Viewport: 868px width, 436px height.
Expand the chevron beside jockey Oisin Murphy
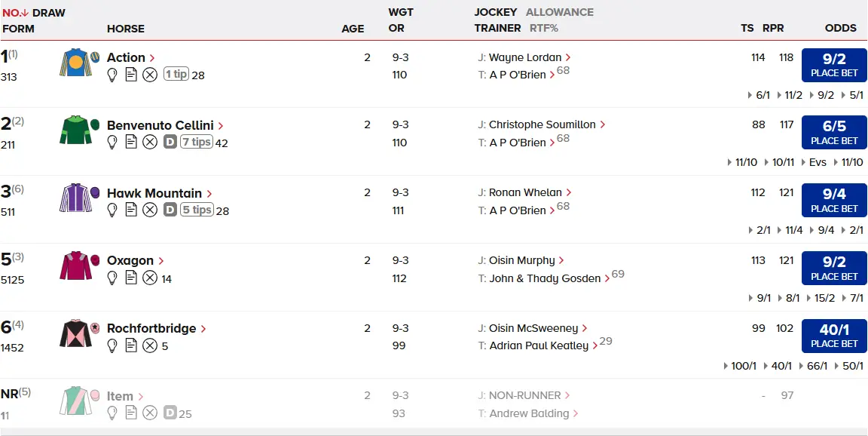point(561,261)
